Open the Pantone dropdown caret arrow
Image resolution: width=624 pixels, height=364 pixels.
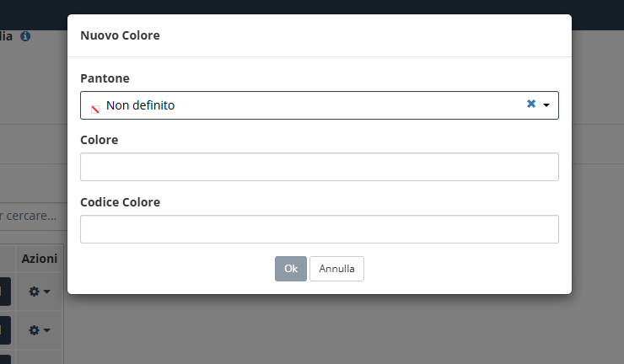point(546,105)
